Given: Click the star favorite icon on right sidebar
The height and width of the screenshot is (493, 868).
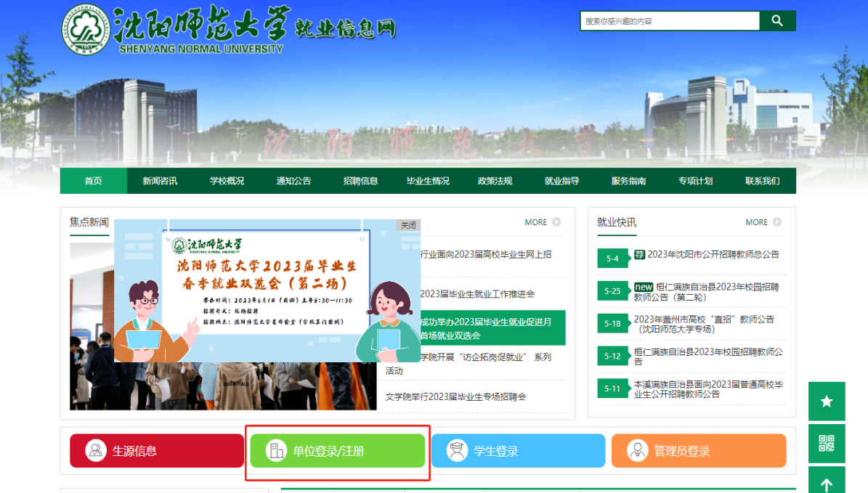Looking at the screenshot, I should tap(827, 401).
